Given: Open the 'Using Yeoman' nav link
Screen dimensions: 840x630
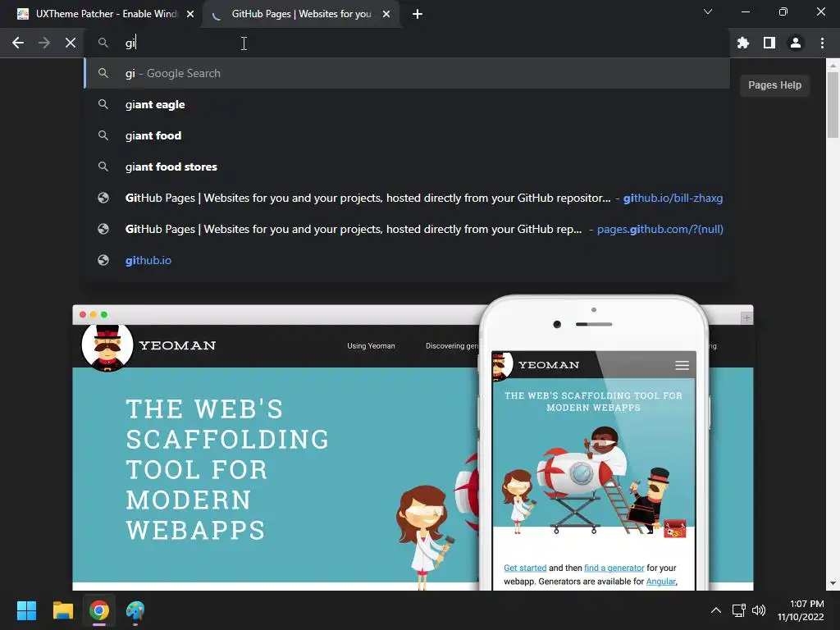Looking at the screenshot, I should [x=371, y=346].
